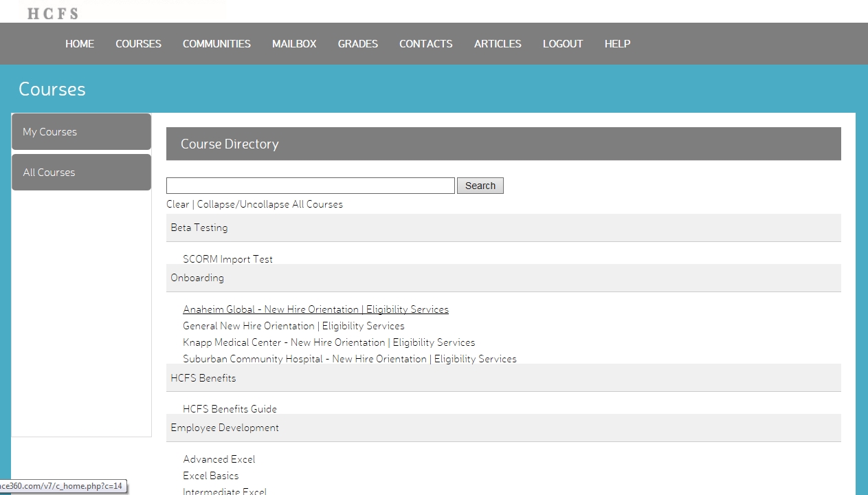Open the MAILBOX section
This screenshot has height=495, width=868.
pos(294,44)
